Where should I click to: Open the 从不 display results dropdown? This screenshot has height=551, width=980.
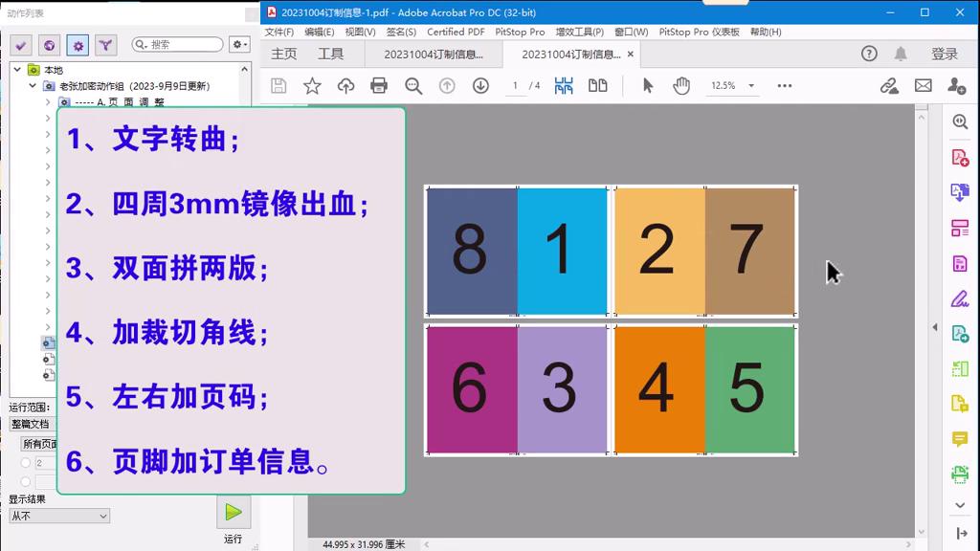[x=59, y=516]
